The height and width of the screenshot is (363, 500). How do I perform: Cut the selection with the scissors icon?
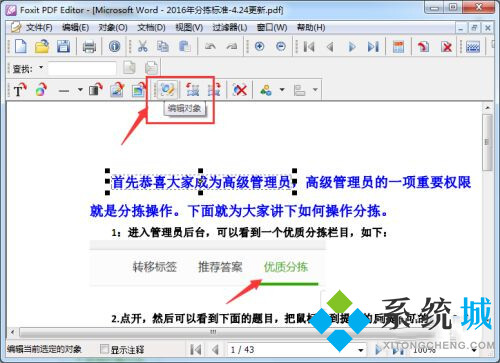142,46
